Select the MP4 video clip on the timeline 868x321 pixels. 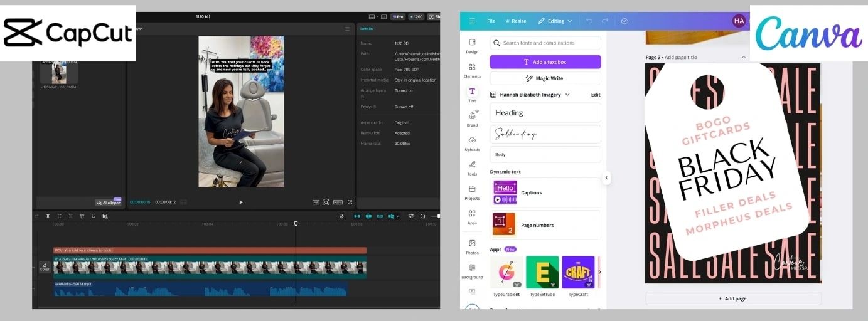point(210,267)
